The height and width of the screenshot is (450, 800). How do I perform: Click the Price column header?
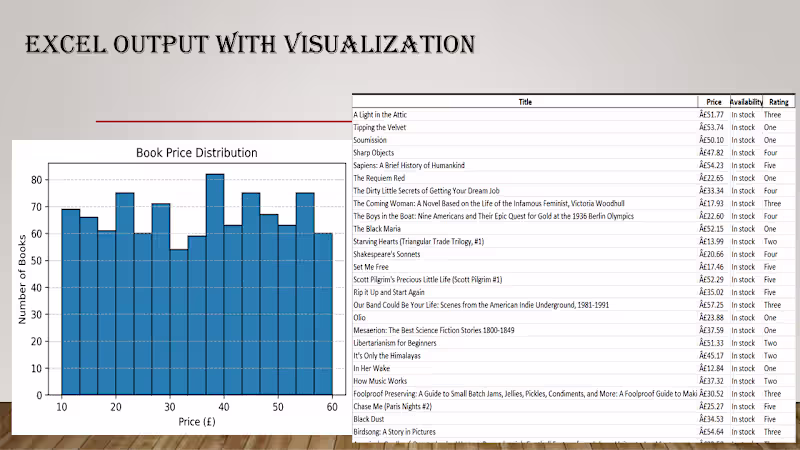click(x=713, y=102)
